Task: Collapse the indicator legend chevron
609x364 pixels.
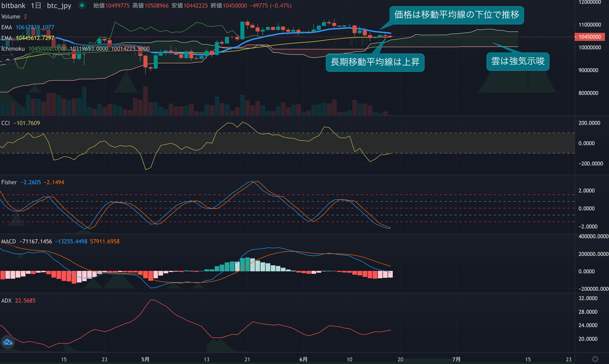Action: point(8,60)
